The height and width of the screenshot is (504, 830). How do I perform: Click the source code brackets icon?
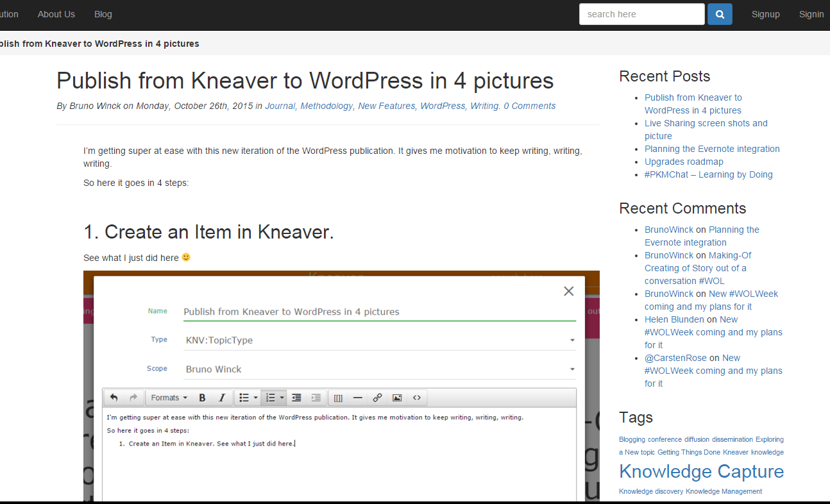click(417, 398)
